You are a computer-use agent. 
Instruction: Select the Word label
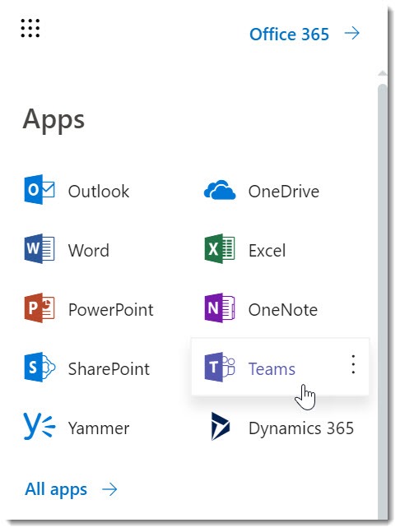coord(89,251)
